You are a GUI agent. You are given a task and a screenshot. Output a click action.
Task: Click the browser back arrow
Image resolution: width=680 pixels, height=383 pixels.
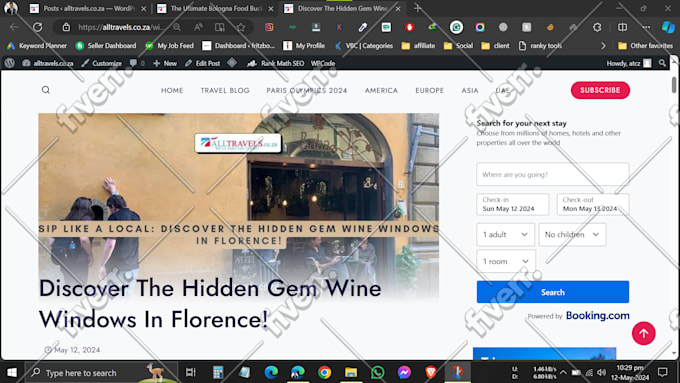[14, 27]
